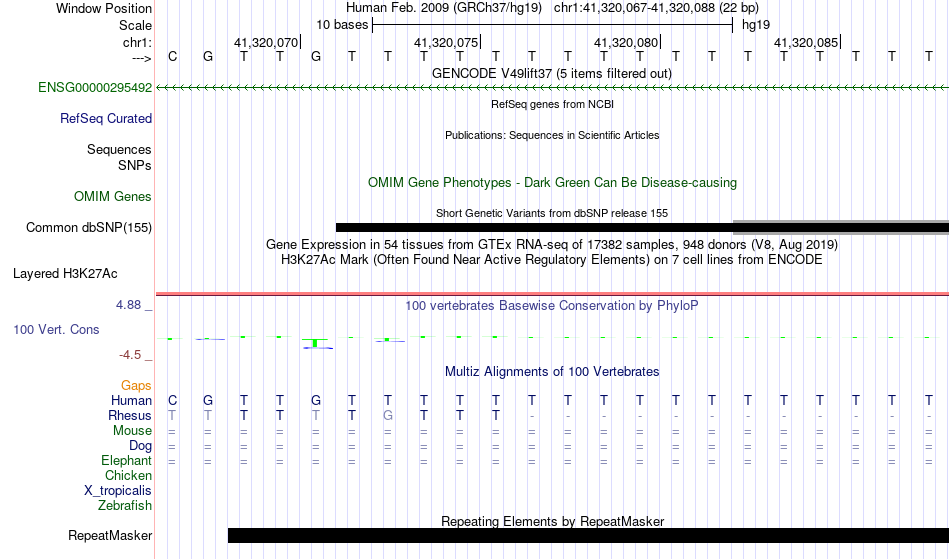Open the Layered H3K27Ac track label

tap(65, 274)
